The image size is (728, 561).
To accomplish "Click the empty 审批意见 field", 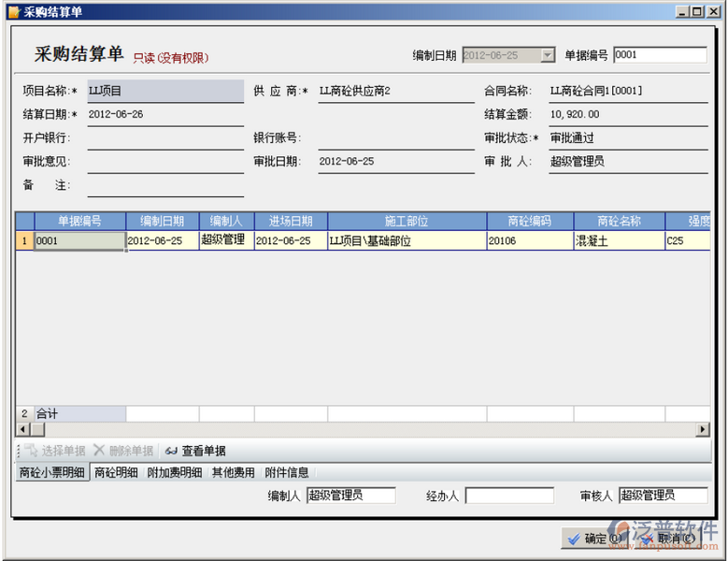I will (165, 162).
